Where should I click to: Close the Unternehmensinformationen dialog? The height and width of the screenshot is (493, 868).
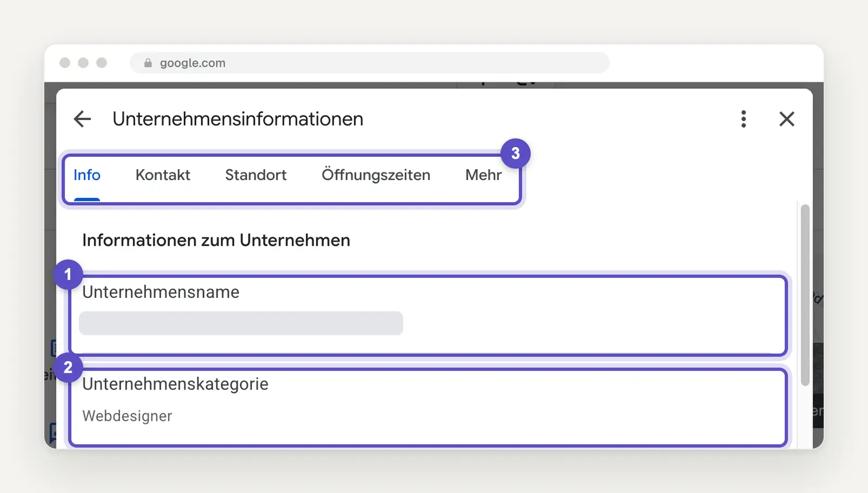pos(787,119)
